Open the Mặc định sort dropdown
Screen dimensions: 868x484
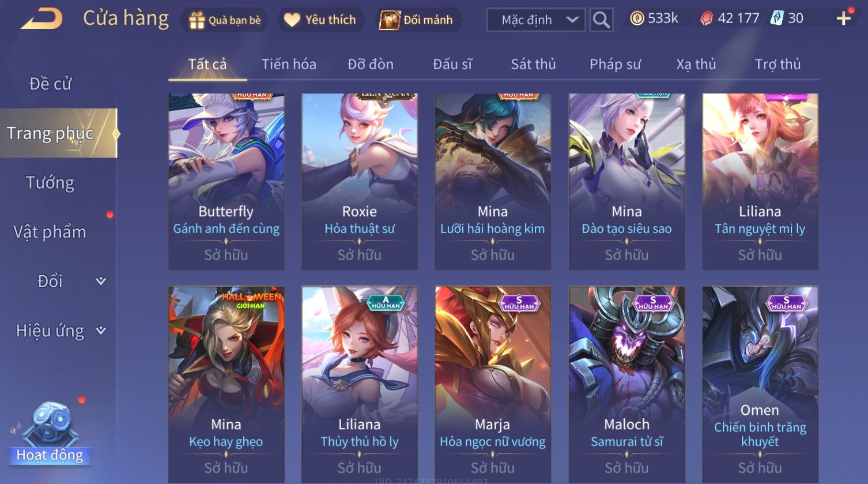536,20
